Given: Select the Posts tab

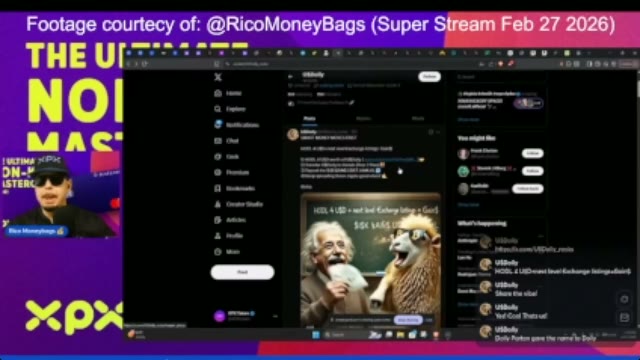Looking at the screenshot, I should [x=309, y=119].
